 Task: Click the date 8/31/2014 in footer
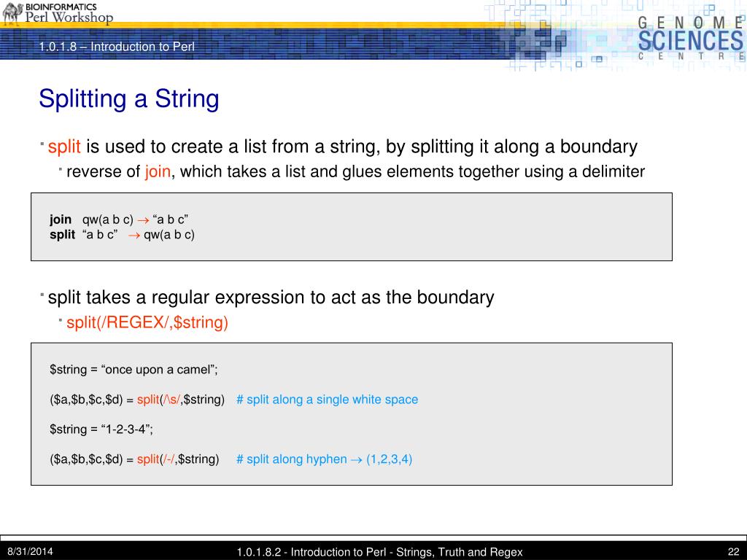[30, 552]
